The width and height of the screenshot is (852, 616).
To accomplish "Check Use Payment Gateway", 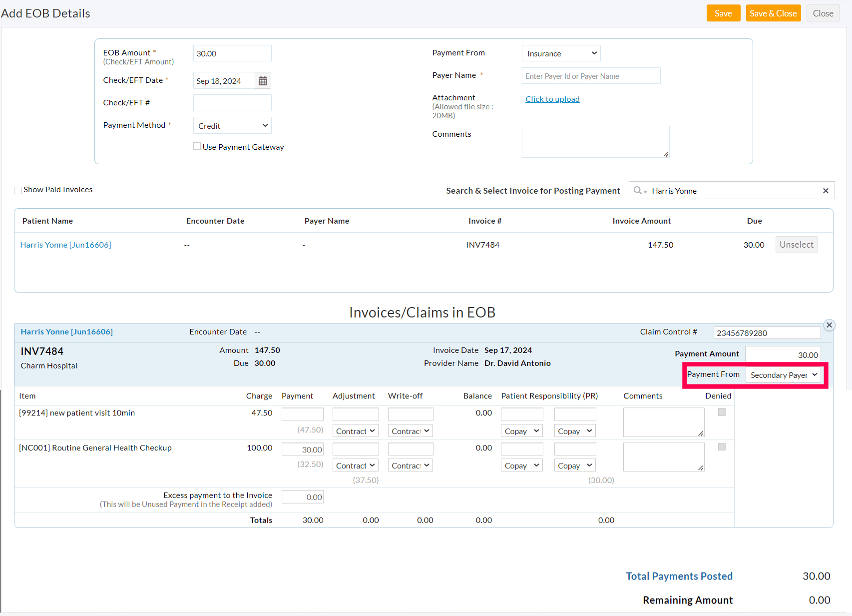I will click(197, 146).
